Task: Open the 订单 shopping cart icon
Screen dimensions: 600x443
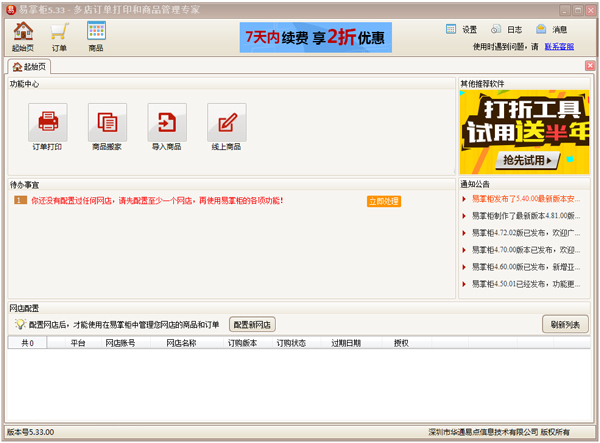Action: tap(59, 36)
